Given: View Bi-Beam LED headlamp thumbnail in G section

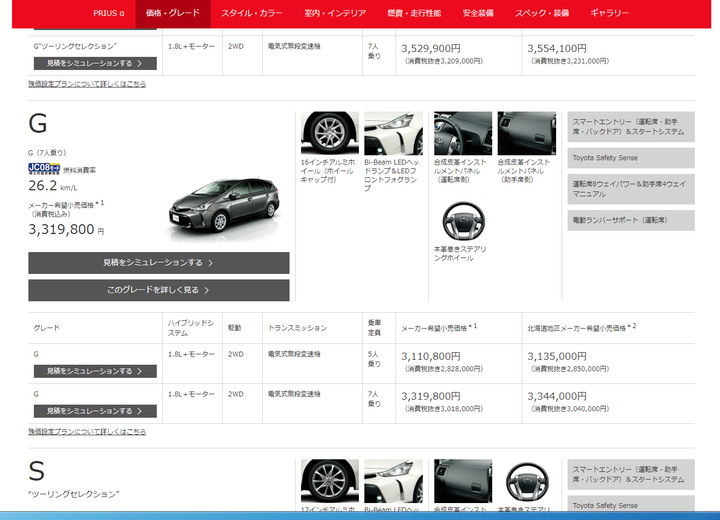Looking at the screenshot, I should click(394, 133).
